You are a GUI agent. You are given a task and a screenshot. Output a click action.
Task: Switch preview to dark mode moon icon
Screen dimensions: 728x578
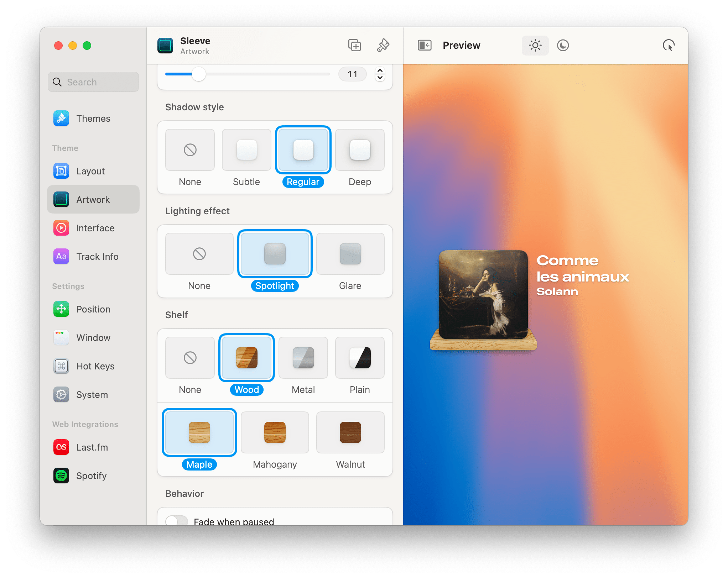[563, 46]
